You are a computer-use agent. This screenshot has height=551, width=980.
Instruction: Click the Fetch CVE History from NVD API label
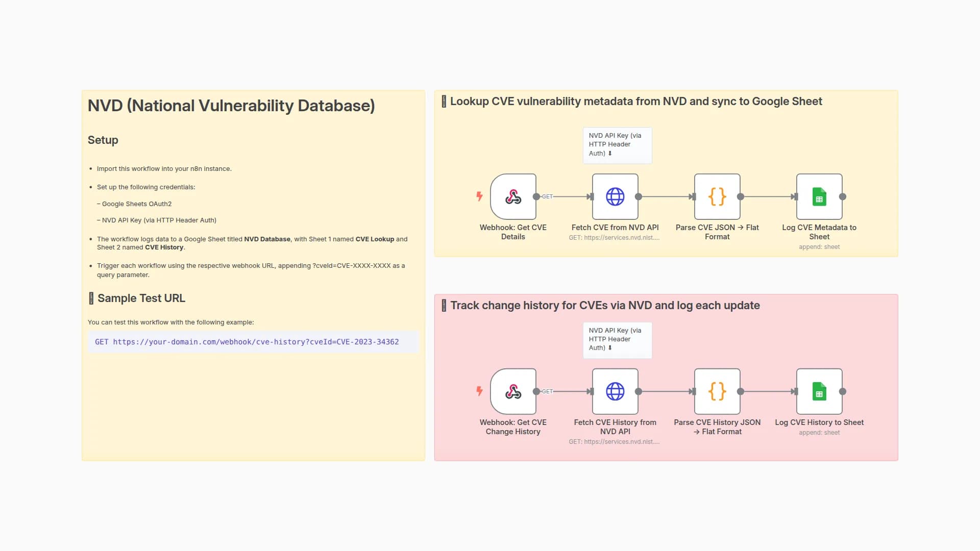[615, 427]
